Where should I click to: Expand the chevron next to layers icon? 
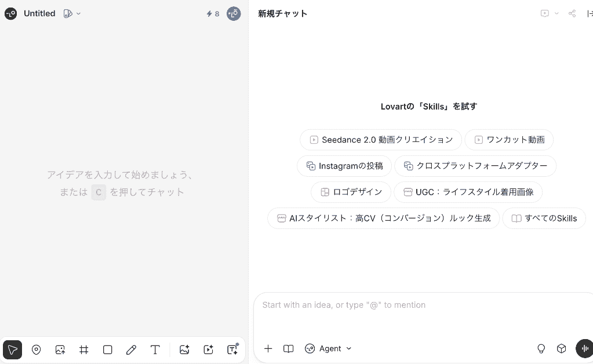click(78, 13)
